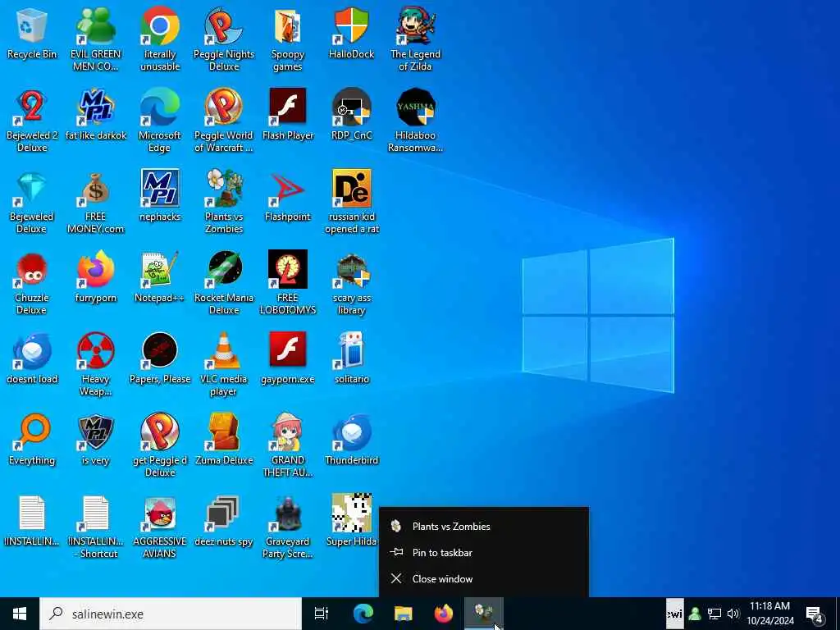This screenshot has width=840, height=630.
Task: Click the clock showing 11:18 AM
Action: point(769,614)
